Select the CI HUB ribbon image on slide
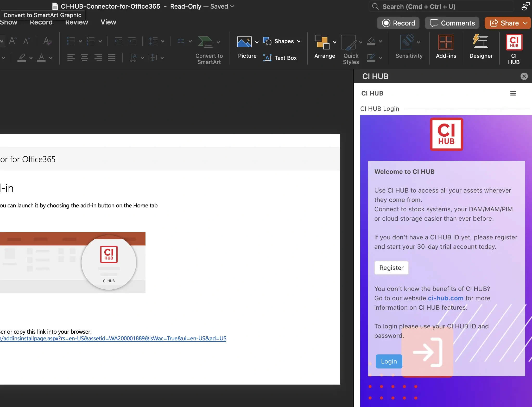The image size is (532, 407). coord(73,262)
